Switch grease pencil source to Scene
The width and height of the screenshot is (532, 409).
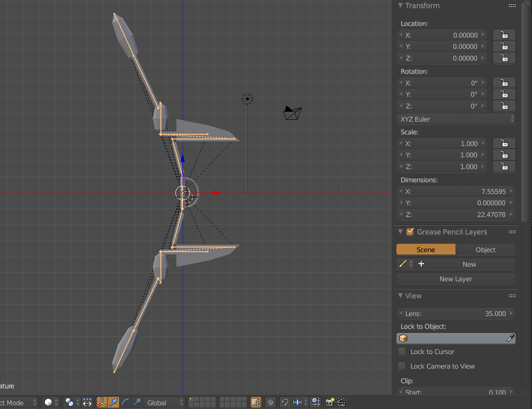coord(426,249)
